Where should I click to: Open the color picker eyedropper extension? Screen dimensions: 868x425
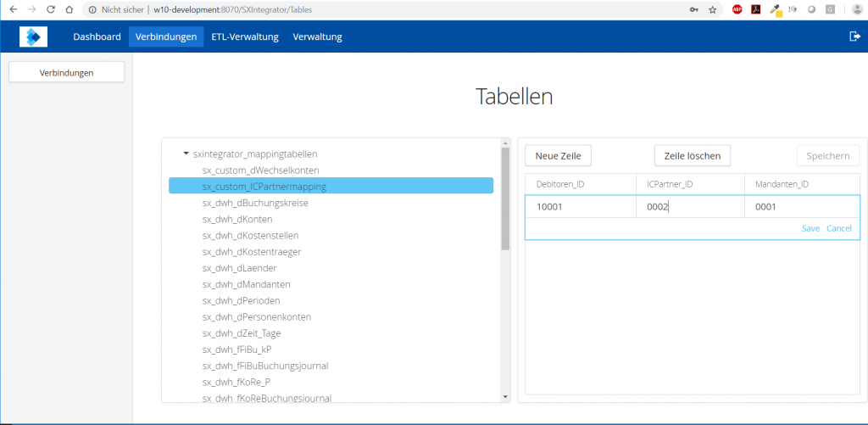point(776,9)
